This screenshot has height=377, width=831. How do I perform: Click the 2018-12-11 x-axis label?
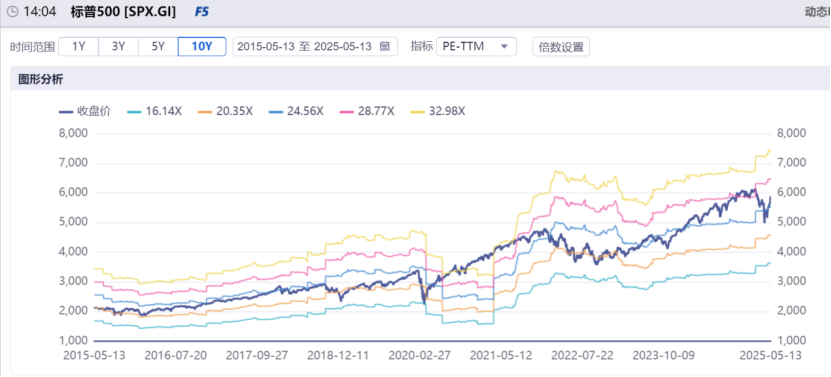point(339,355)
